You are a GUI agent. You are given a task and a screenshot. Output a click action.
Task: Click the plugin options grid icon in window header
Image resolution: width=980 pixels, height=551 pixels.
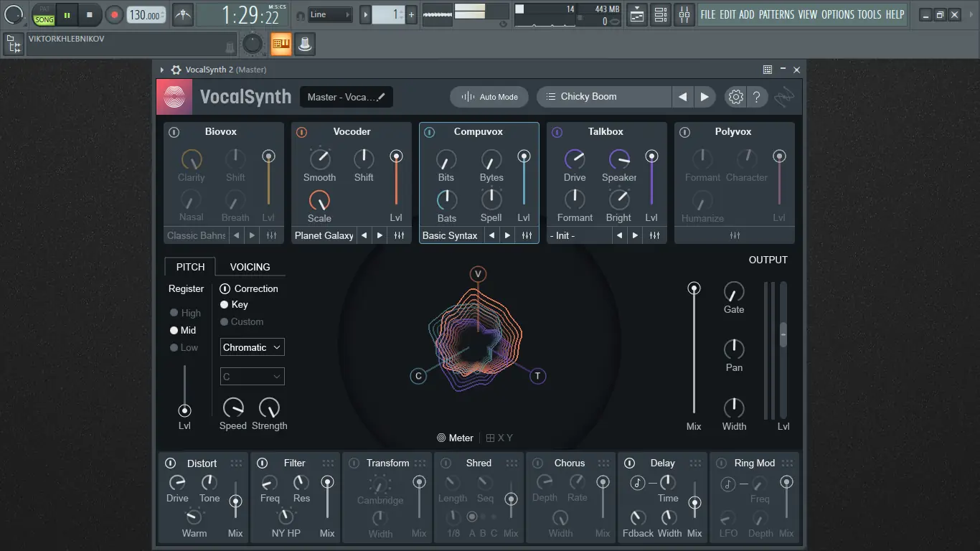pos(767,70)
